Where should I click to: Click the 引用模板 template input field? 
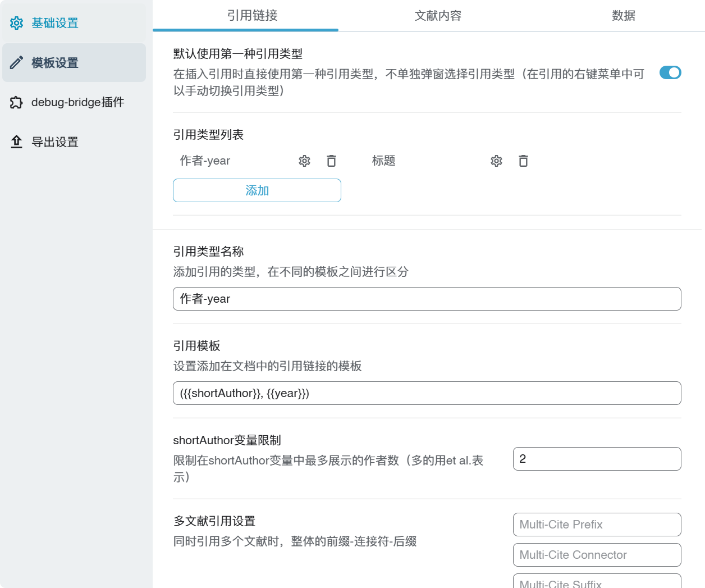pyautogui.click(x=427, y=393)
